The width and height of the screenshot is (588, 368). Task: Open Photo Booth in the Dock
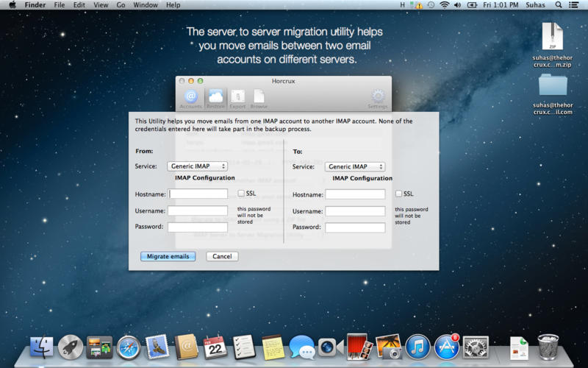pos(359,346)
